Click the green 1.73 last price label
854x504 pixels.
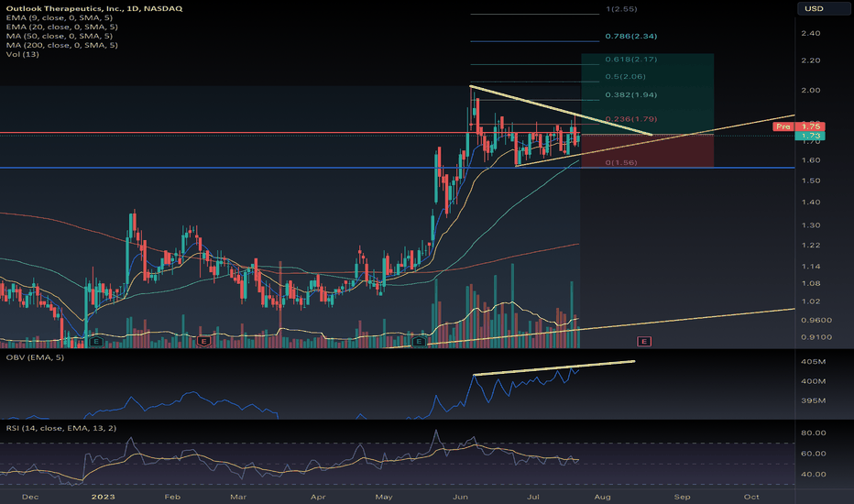click(810, 136)
